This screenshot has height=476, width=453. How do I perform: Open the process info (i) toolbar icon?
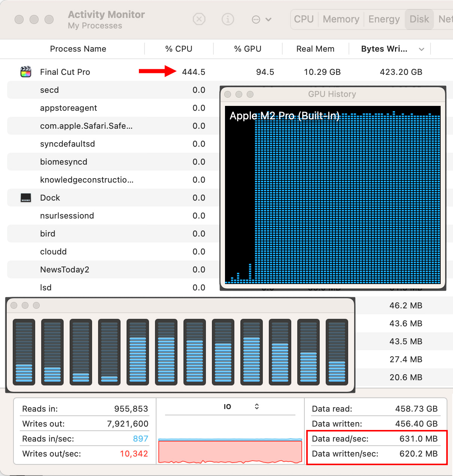(228, 19)
